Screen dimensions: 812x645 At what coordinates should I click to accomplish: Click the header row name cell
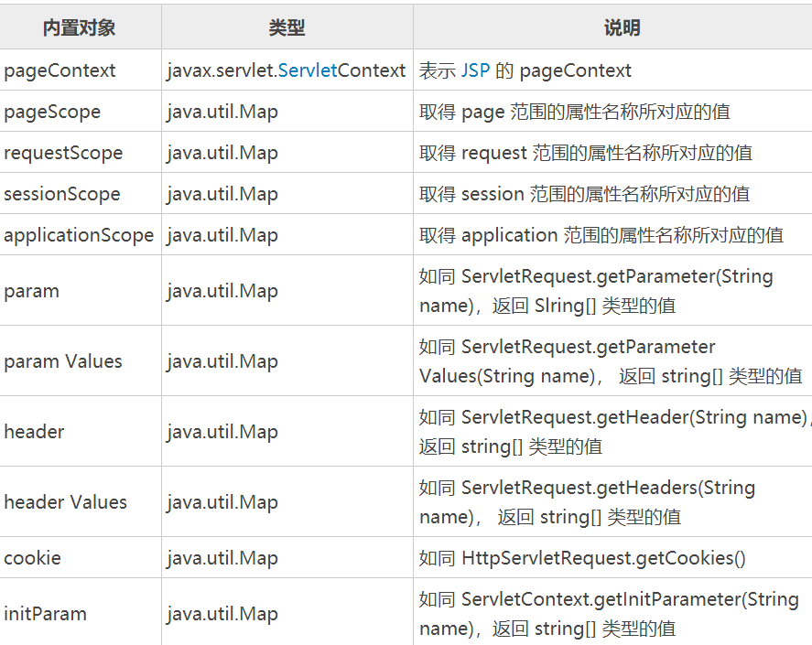pyautogui.click(x=34, y=432)
